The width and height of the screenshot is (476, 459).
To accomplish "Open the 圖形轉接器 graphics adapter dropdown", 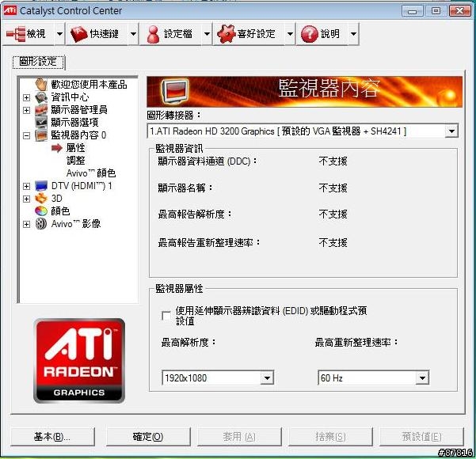I will (x=451, y=131).
